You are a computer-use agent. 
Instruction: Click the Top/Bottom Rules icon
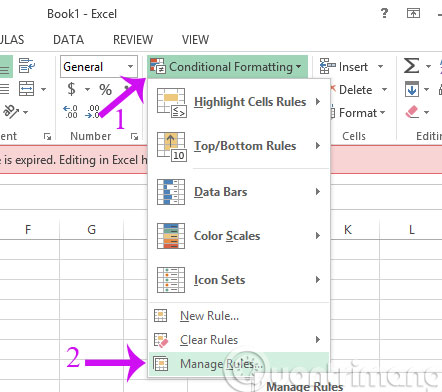171,147
